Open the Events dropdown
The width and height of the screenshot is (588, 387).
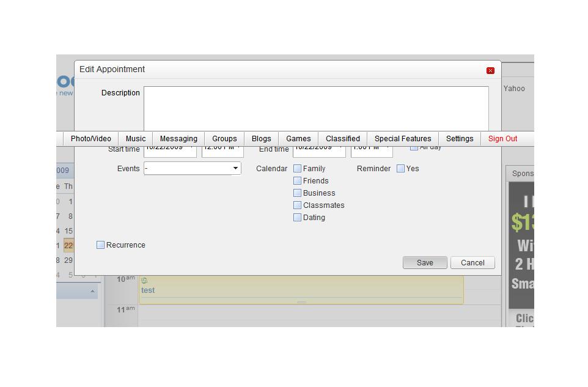(x=193, y=168)
